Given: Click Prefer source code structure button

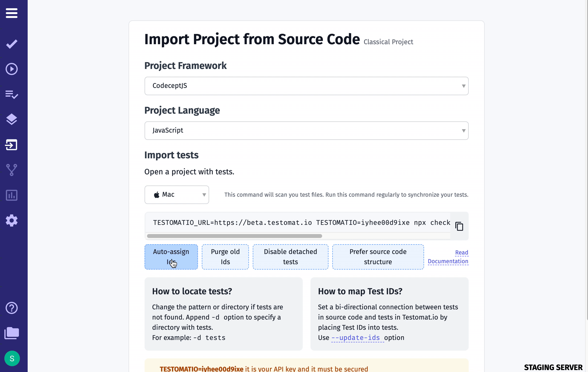Looking at the screenshot, I should pyautogui.click(x=378, y=257).
